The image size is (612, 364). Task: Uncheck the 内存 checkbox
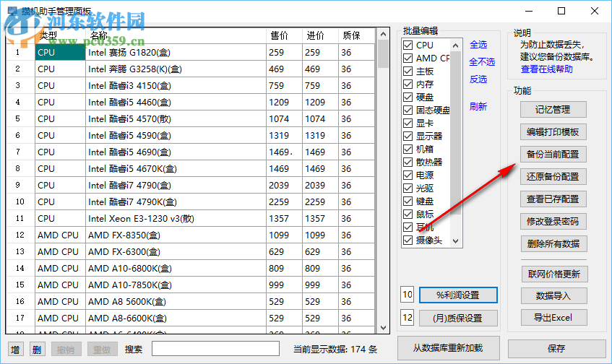point(408,84)
